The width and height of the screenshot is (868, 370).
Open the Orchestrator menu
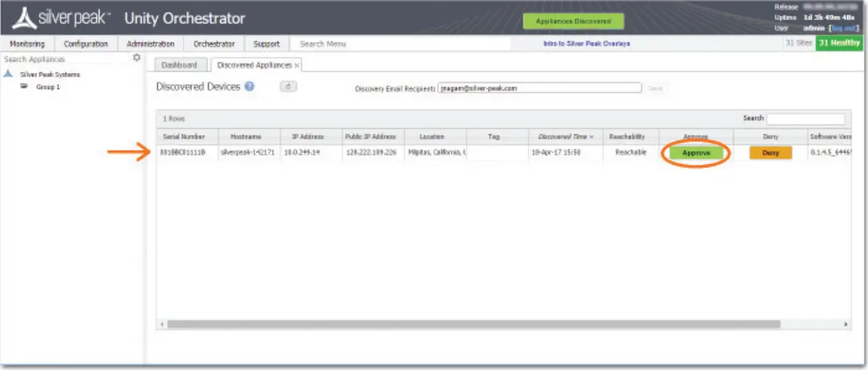214,44
